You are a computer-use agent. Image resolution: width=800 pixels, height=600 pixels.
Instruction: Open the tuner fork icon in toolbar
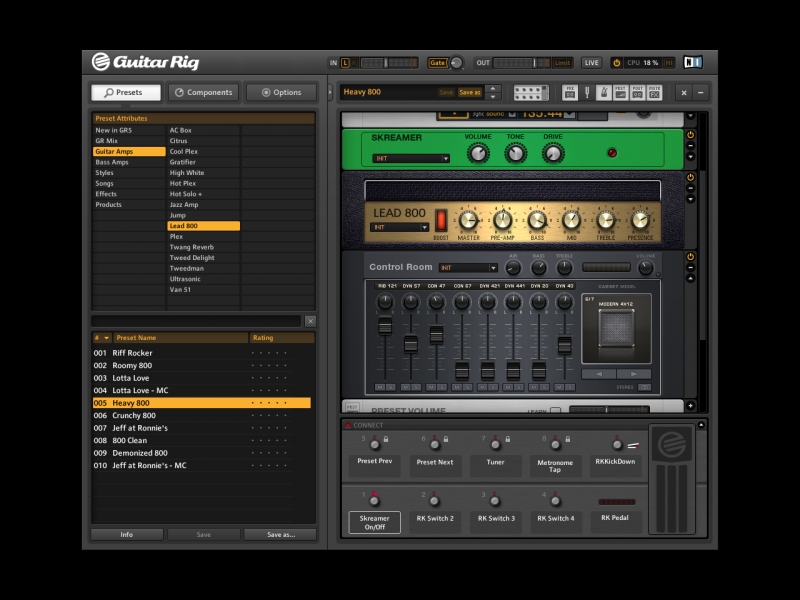tap(587, 92)
